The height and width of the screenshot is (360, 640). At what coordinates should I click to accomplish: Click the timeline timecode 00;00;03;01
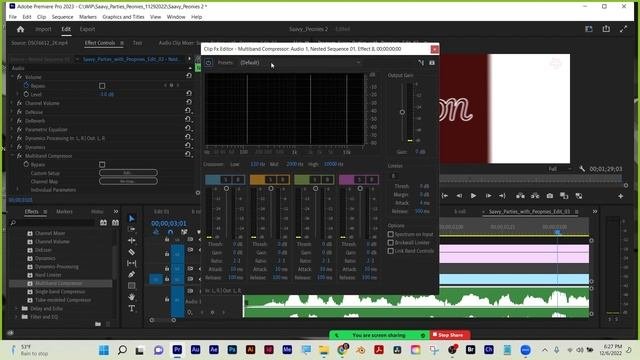pos(169,223)
